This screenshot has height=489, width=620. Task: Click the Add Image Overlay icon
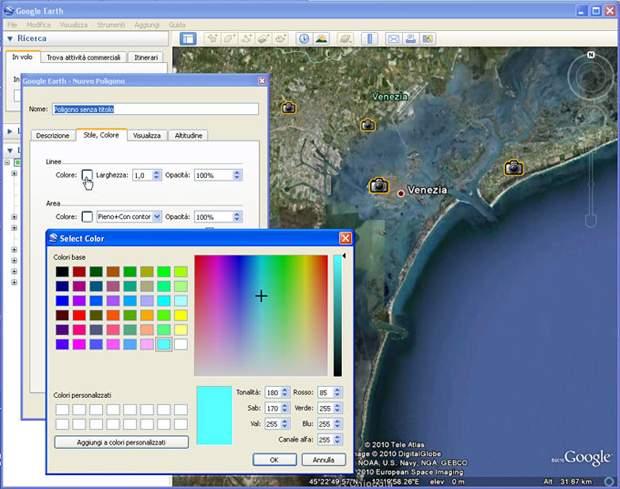click(264, 39)
